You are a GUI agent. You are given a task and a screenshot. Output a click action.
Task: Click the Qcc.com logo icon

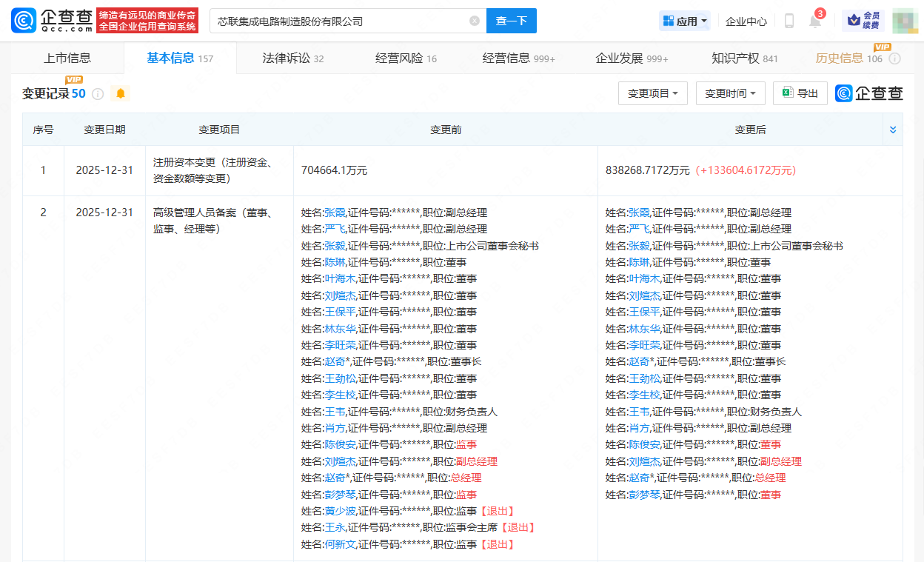pyautogui.click(x=23, y=21)
